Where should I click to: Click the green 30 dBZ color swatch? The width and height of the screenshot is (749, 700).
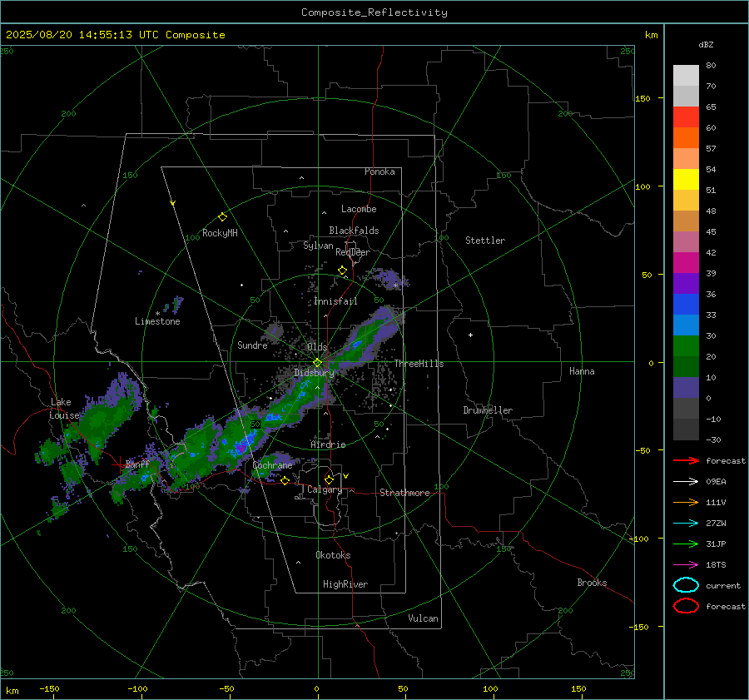[x=686, y=346]
